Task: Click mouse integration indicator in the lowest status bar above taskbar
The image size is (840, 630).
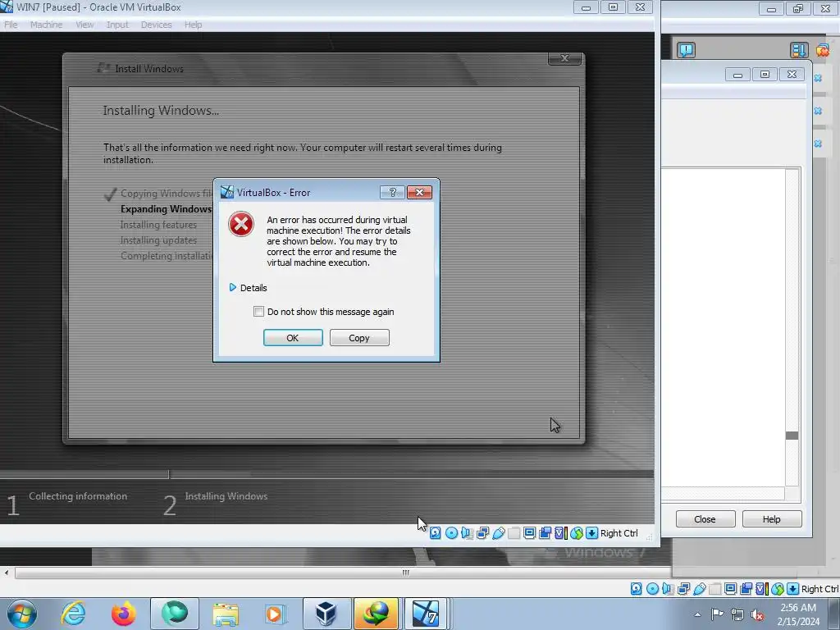Action: click(778, 589)
